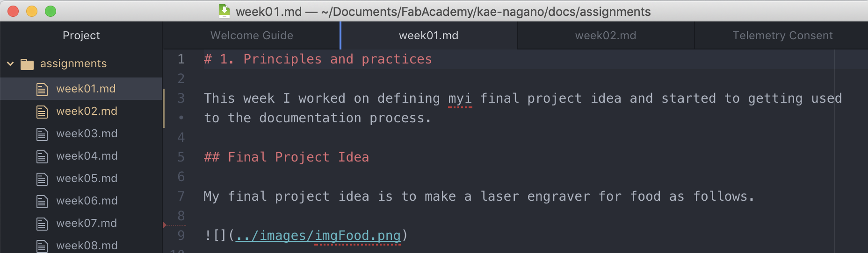Open week04.md from the project tree
Viewport: 868px width, 253px height.
pos(87,156)
